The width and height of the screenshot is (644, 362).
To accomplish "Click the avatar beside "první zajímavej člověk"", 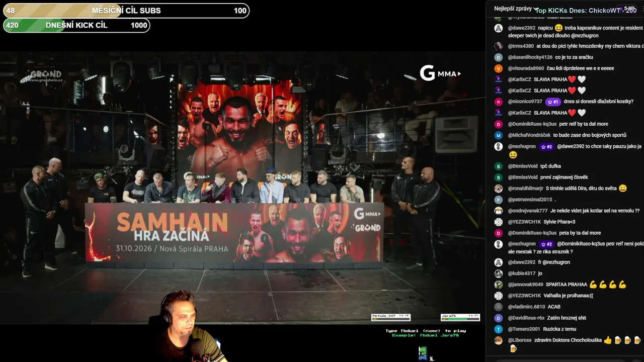I will tap(499, 177).
